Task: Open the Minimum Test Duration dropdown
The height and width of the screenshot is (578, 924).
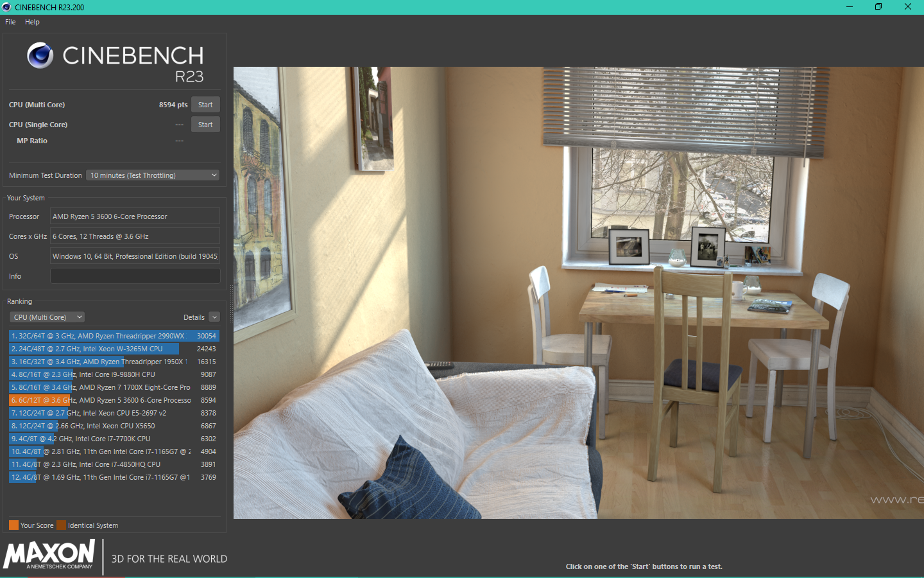Action: pyautogui.click(x=153, y=175)
